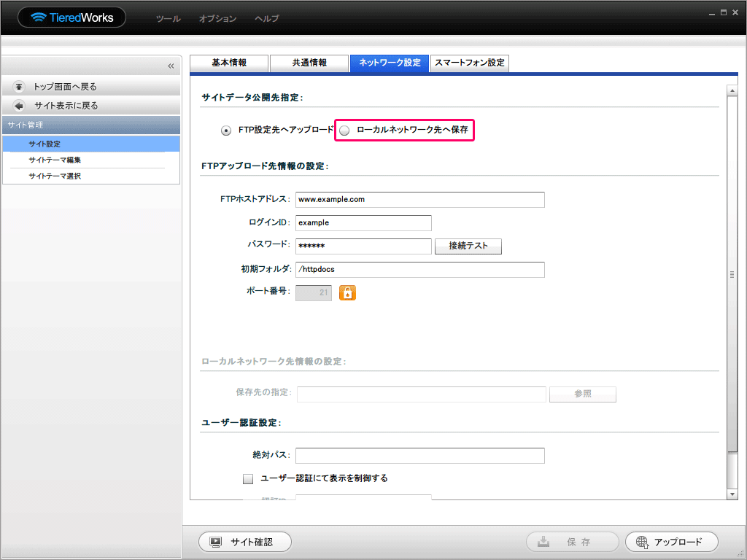747x560 pixels.
Task: Select ローカルネットワーク先へ保存 radio button
Action: [x=345, y=131]
